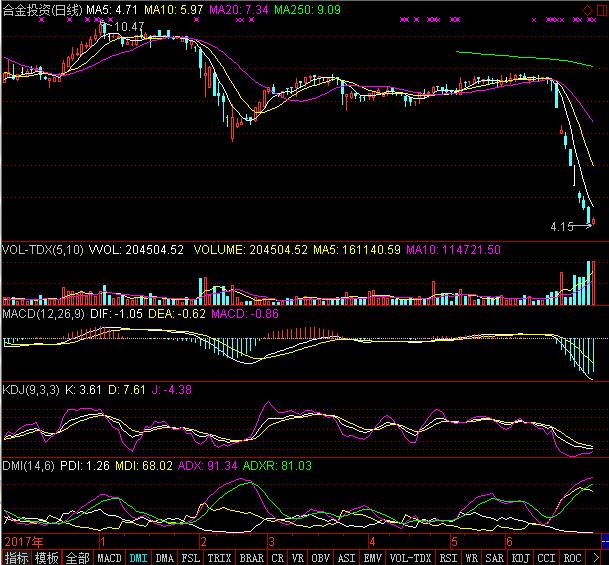
Task: Click the MACD(12,26,9) panel title
Action: click(x=43, y=314)
